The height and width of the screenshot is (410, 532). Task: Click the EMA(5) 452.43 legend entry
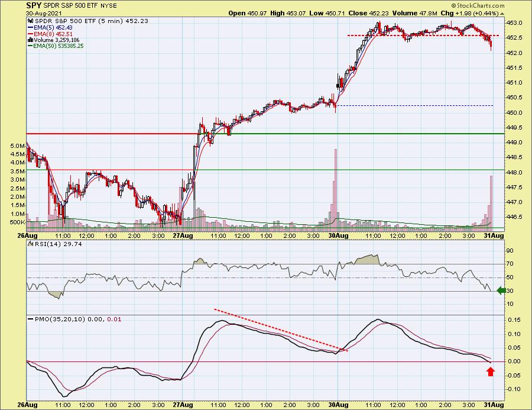point(53,28)
